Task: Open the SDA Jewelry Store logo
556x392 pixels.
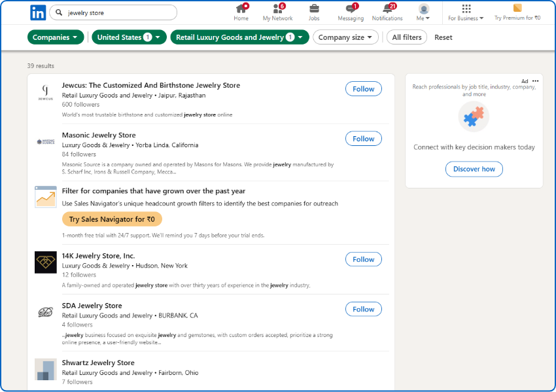Action: (x=45, y=312)
